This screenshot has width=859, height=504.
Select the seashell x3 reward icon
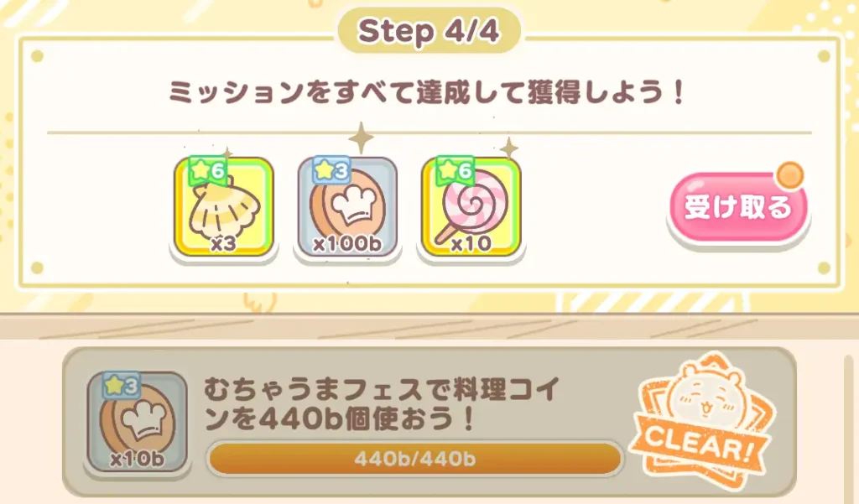[x=223, y=207]
